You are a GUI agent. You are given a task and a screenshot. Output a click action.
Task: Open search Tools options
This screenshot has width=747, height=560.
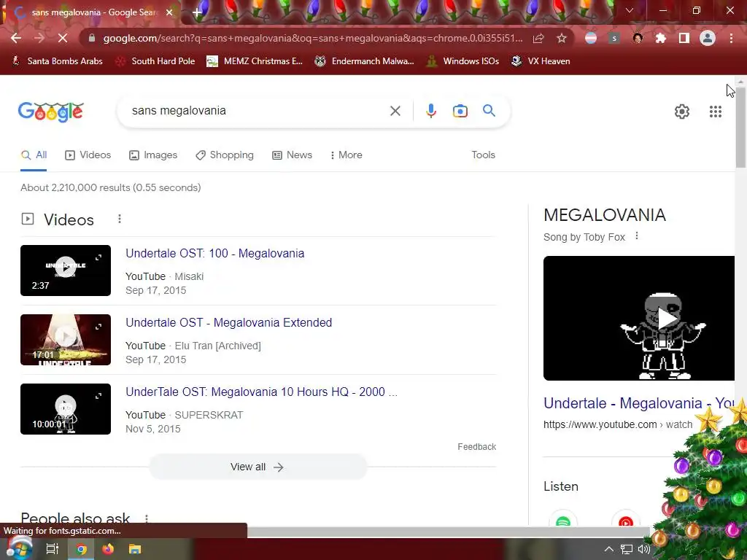[483, 155]
